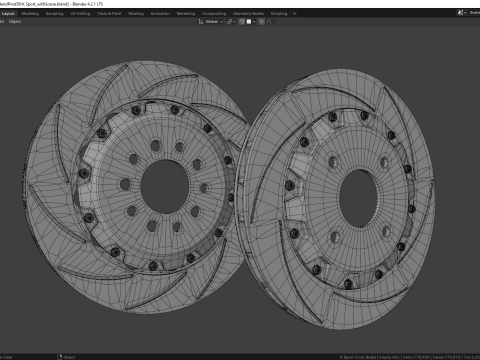Screen dimensions: 480x360
Task: Click the mouse icon in status bar
Action: (x=60, y=357)
